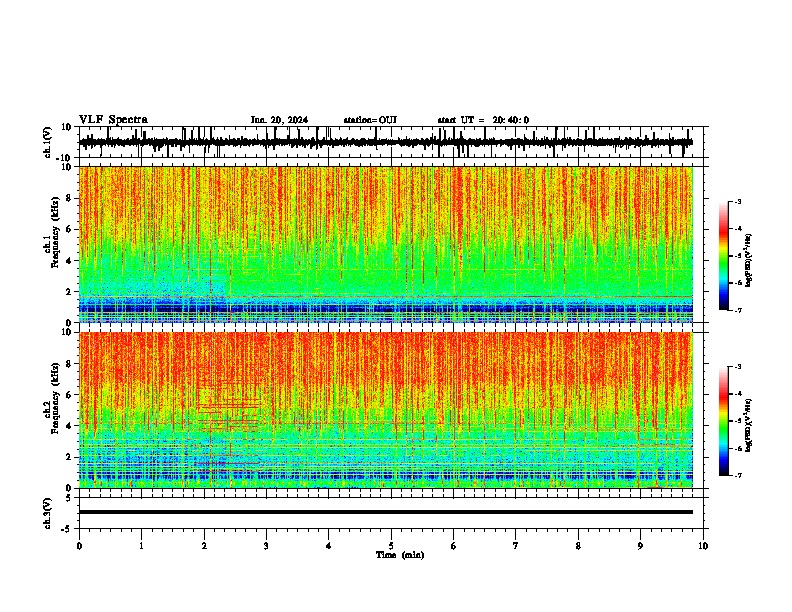This screenshot has width=792, height=612.
Task: Click inside the ch.1 spectrogram panel
Action: 386,244
